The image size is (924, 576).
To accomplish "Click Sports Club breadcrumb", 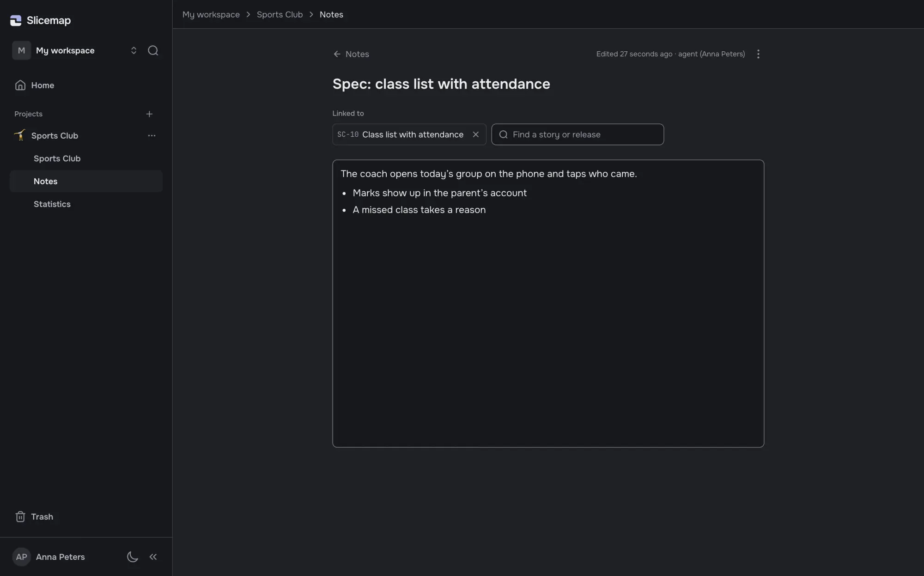I will [x=280, y=14].
